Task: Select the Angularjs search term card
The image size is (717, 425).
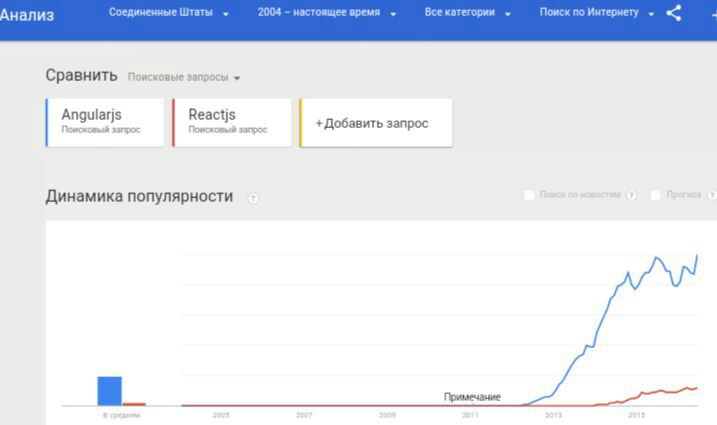Action: tap(105, 123)
